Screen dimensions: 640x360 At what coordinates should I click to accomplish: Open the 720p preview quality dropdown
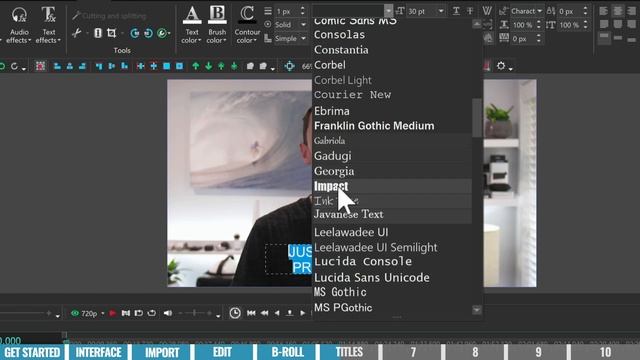point(92,313)
